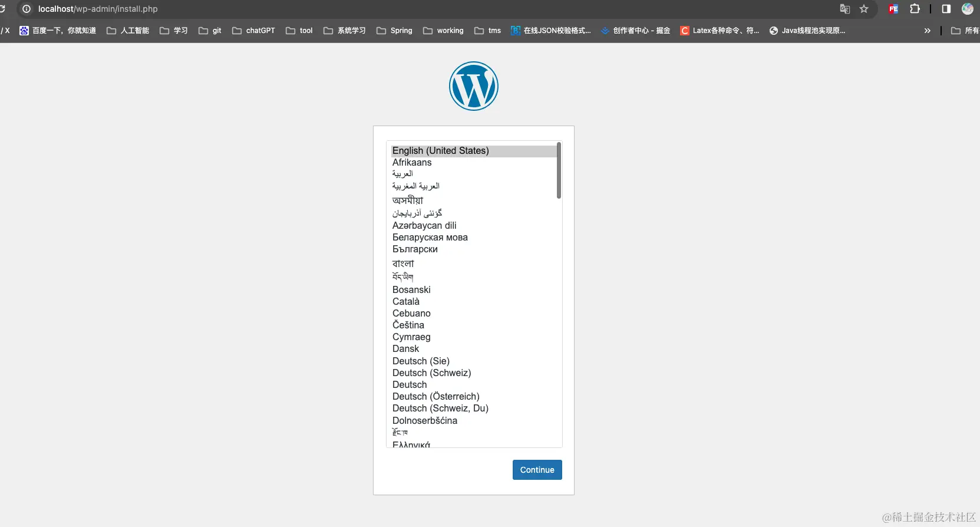The height and width of the screenshot is (527, 980).
Task: Open the tool bookmark folder
Action: (299, 31)
